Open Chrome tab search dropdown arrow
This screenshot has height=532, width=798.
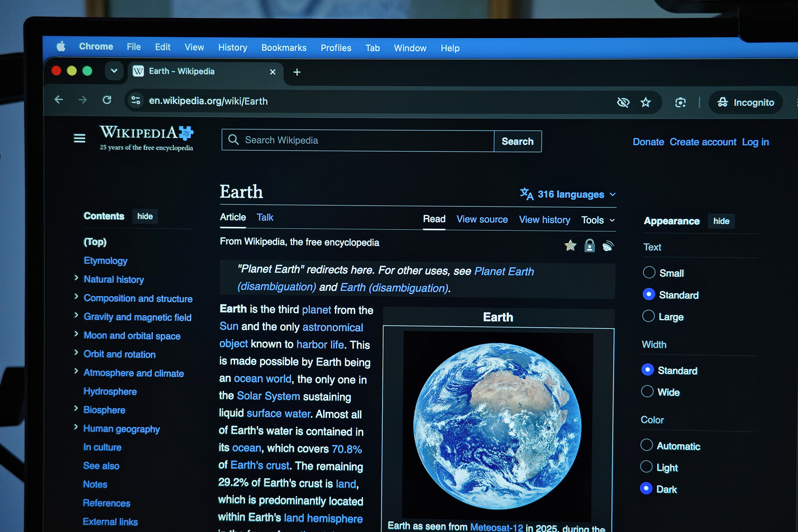pyautogui.click(x=114, y=71)
